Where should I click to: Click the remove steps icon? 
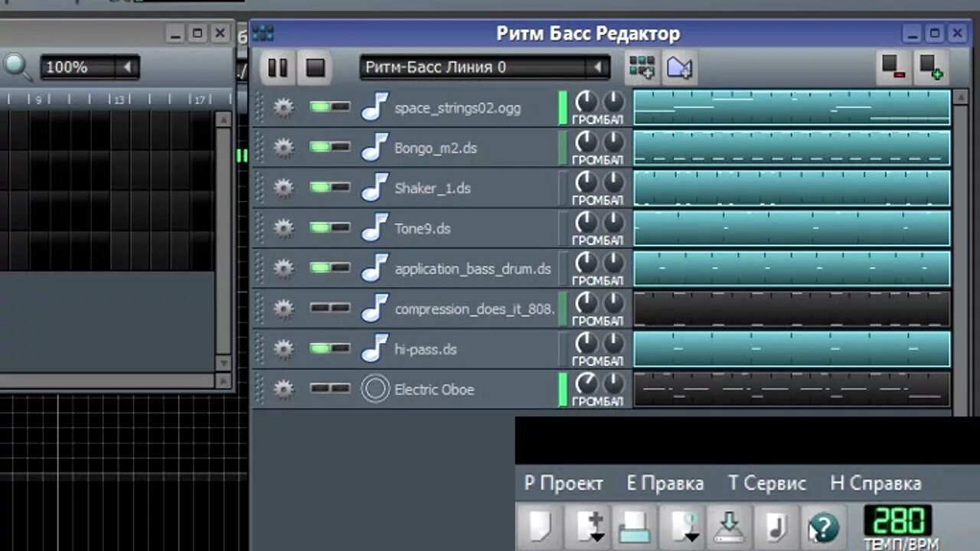tap(893, 67)
